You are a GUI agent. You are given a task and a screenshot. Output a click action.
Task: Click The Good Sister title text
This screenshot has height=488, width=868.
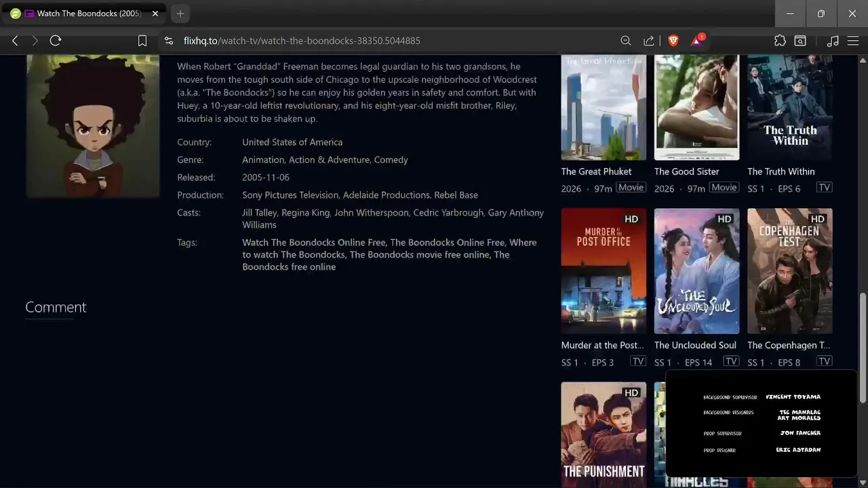point(686,171)
